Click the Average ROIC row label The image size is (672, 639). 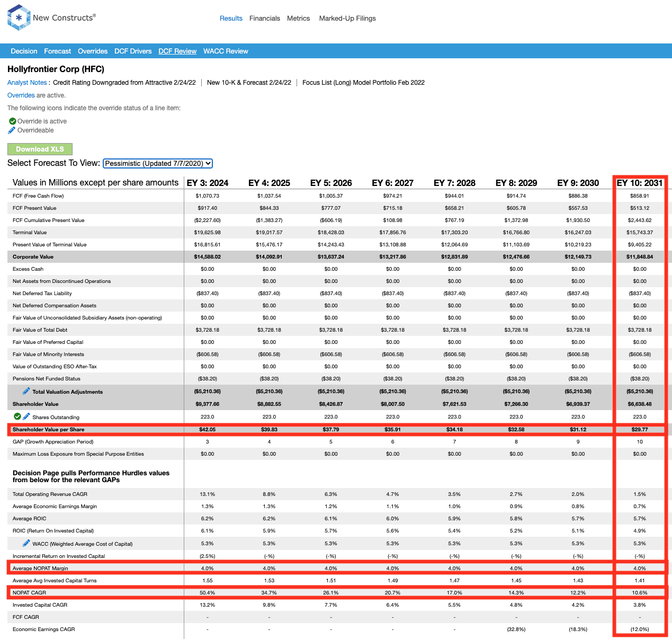pyautogui.click(x=30, y=519)
